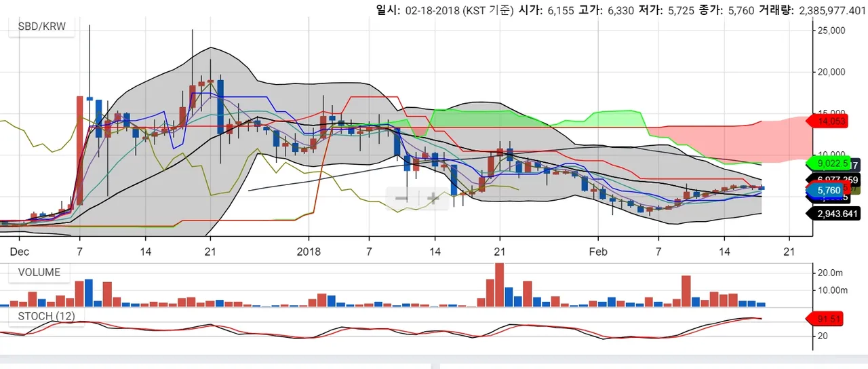The height and width of the screenshot is (369, 868).
Task: Click the red 91.51 stochastic value tag
Action: pyautogui.click(x=825, y=319)
